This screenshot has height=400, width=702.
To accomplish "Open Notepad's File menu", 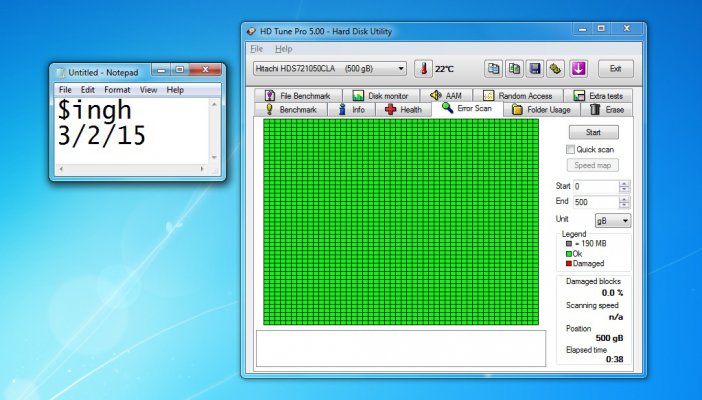I will click(65, 90).
